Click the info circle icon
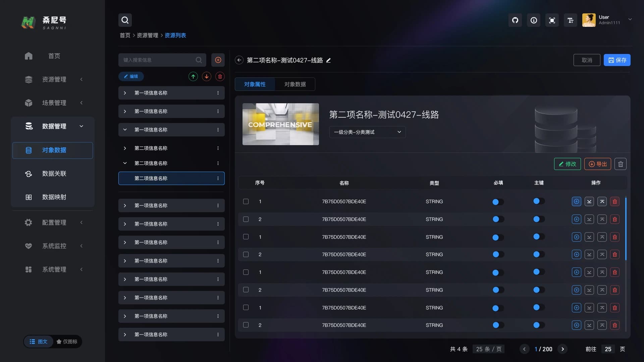Viewport: 644px width, 362px height. 534,20
